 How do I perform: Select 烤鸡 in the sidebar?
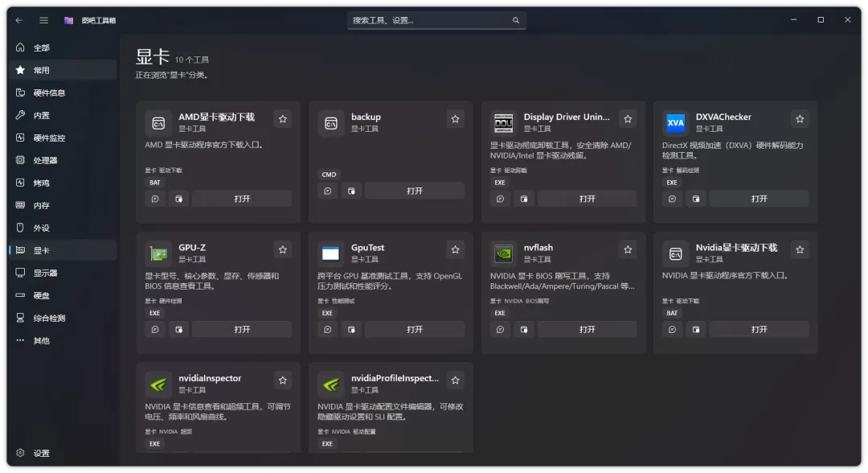click(63, 183)
